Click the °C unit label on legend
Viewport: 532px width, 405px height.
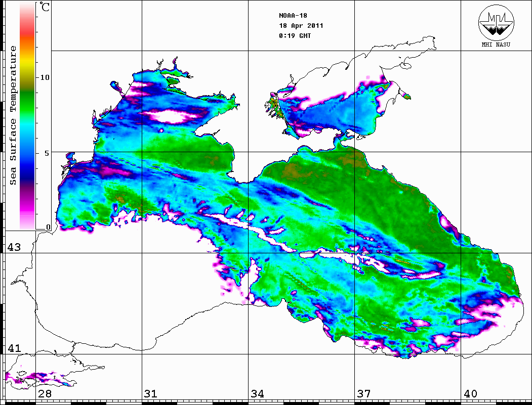(44, 7)
